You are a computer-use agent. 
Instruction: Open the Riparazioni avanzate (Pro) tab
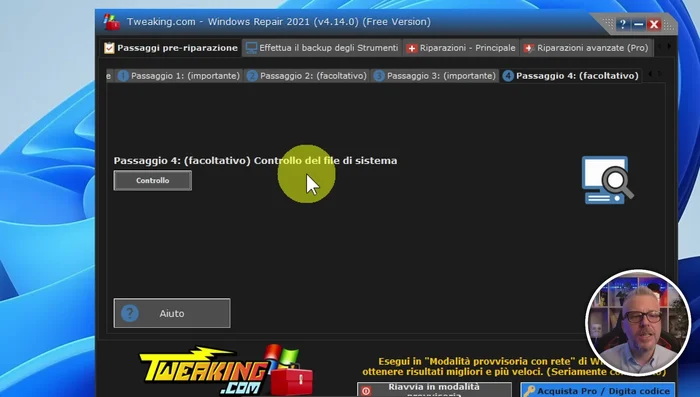pyautogui.click(x=587, y=48)
